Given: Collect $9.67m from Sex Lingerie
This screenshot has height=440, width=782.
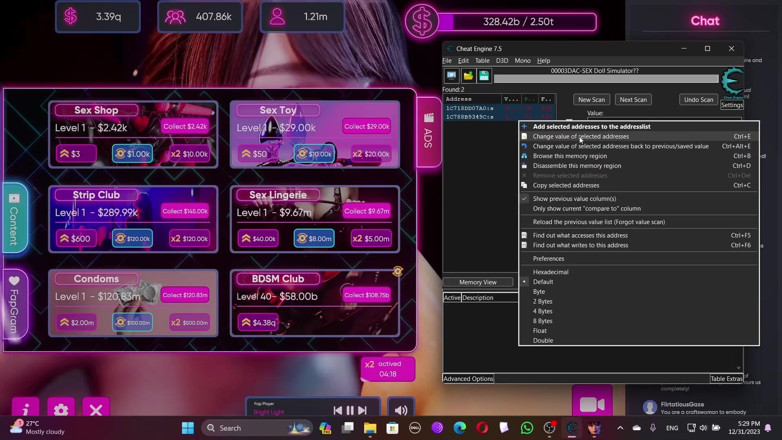Looking at the screenshot, I should [367, 211].
